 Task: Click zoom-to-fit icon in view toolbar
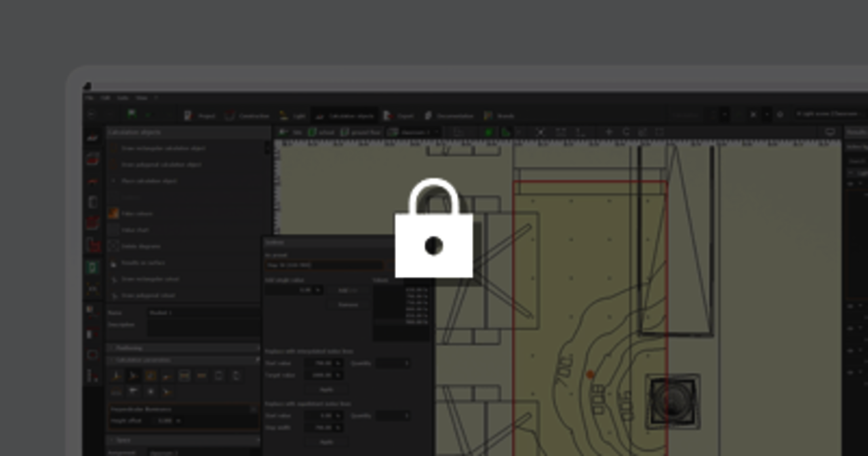540,132
